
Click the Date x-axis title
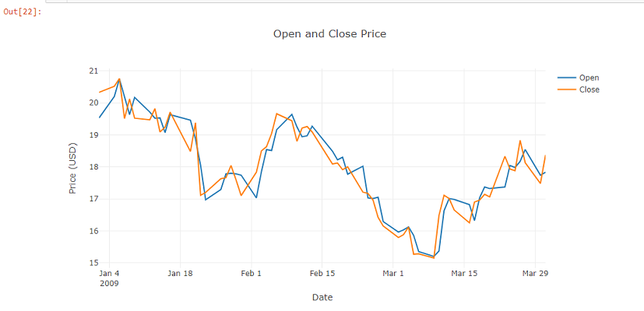(322, 297)
